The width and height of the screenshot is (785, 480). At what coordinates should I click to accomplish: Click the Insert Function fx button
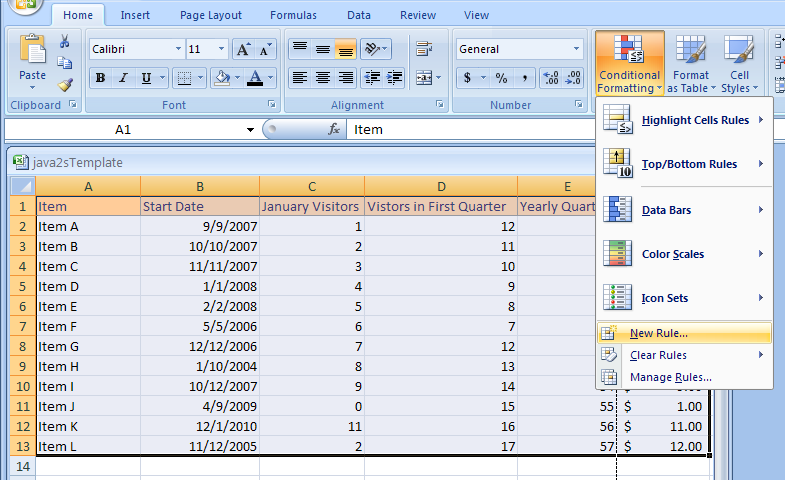(x=334, y=130)
